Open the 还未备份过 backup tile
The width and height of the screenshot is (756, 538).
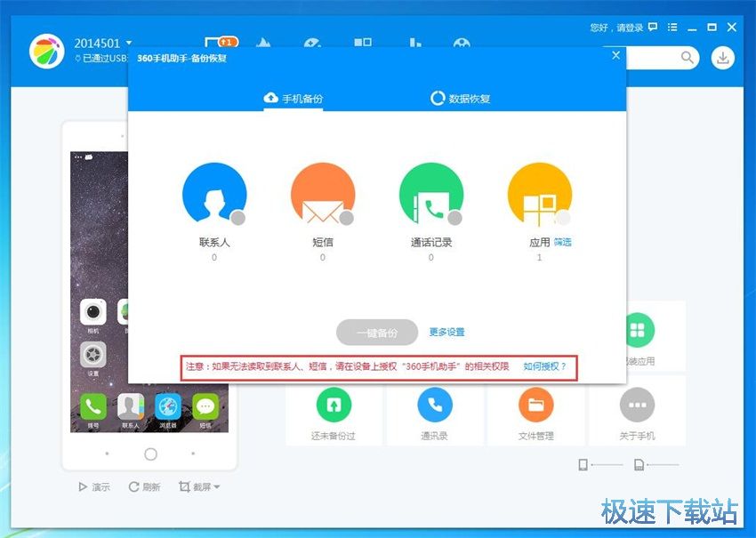[334, 414]
